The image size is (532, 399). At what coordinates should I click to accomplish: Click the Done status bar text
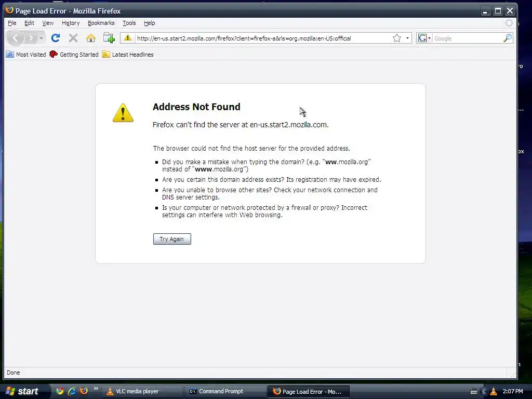[x=13, y=373]
